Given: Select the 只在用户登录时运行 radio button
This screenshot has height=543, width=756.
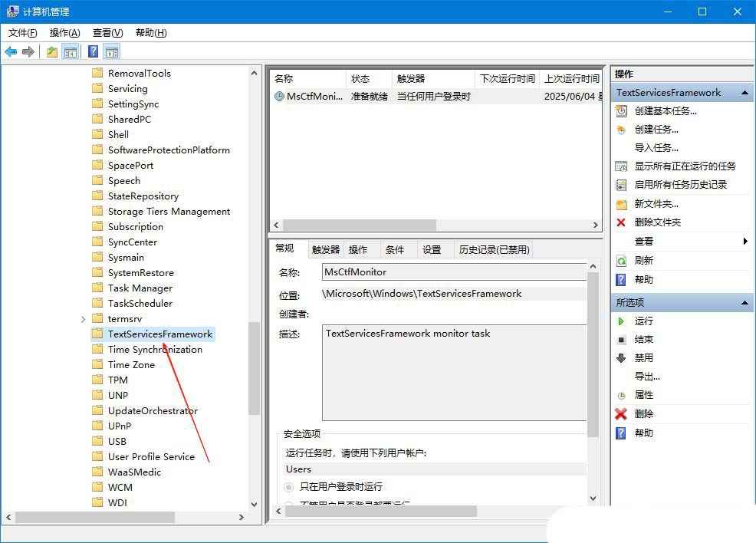Looking at the screenshot, I should [x=288, y=485].
